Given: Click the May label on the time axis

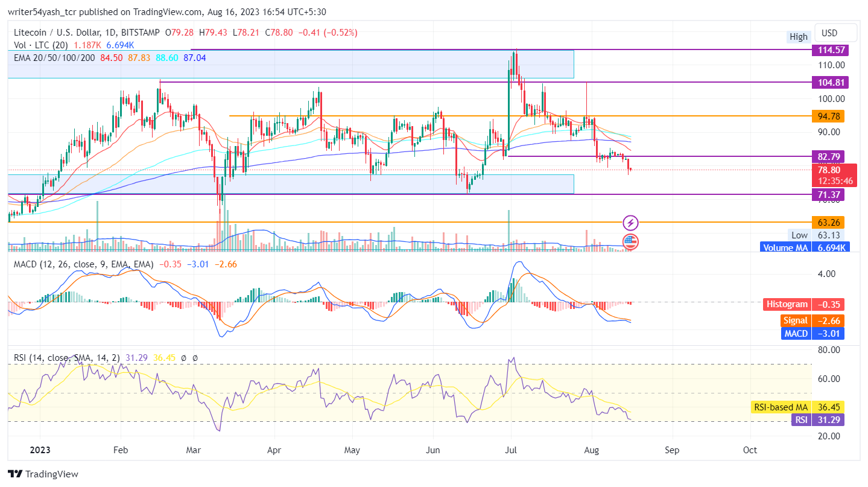Looking at the screenshot, I should point(352,450).
